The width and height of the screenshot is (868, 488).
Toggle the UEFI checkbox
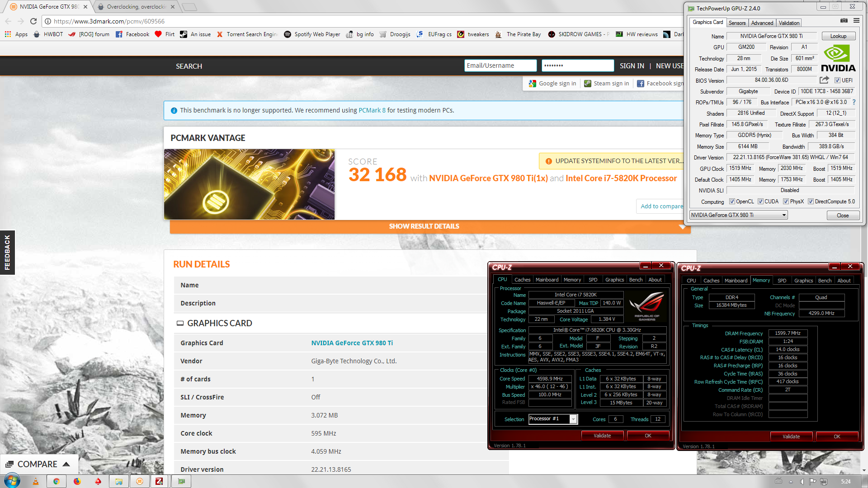click(837, 80)
